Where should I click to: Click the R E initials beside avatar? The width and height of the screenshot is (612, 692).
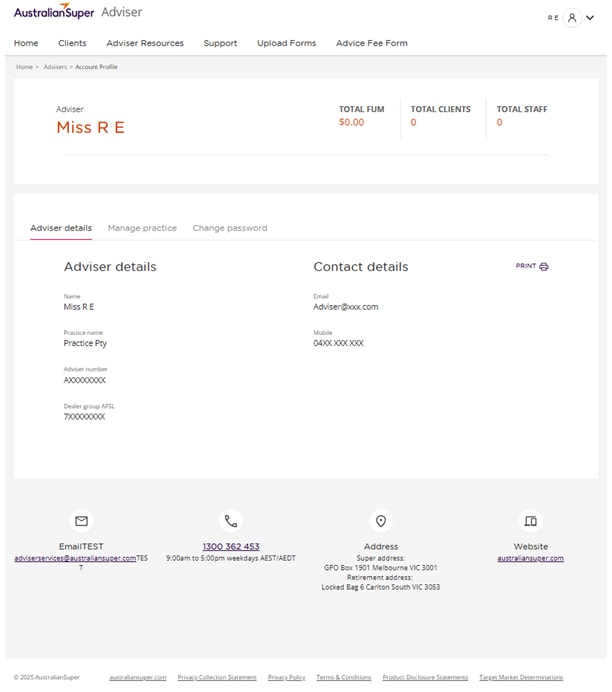point(553,18)
